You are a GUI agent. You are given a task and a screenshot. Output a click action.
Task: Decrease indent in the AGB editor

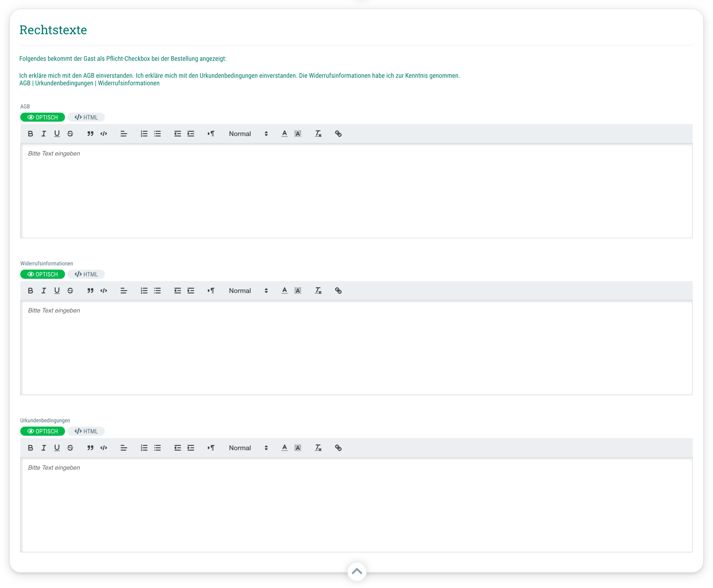[x=178, y=134]
